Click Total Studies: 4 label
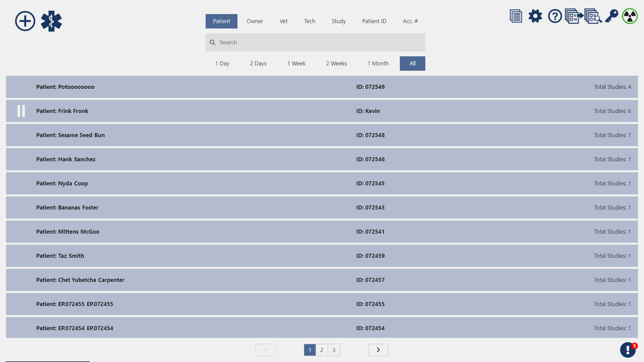Screen dimensions: 644x362 pos(612,87)
